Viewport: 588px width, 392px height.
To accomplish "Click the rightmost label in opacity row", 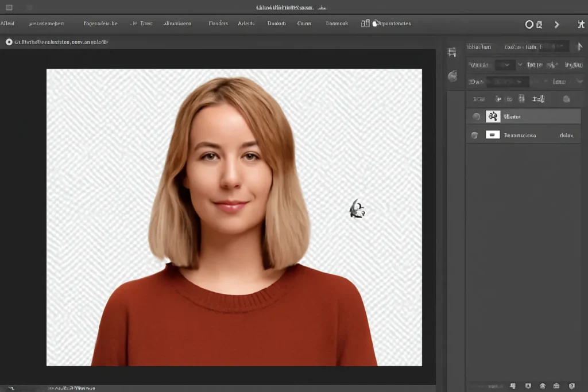I will pyautogui.click(x=574, y=65).
